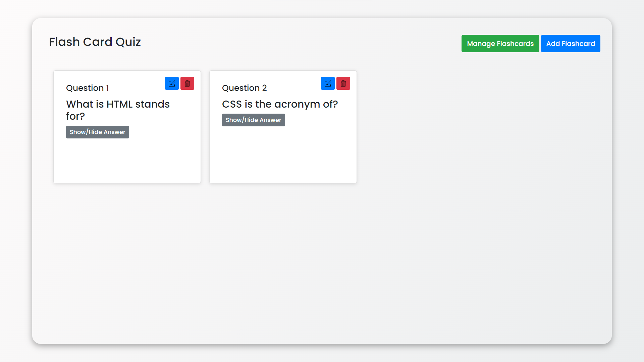Click the Question 2 label
This screenshot has width=644, height=362.
pyautogui.click(x=245, y=88)
